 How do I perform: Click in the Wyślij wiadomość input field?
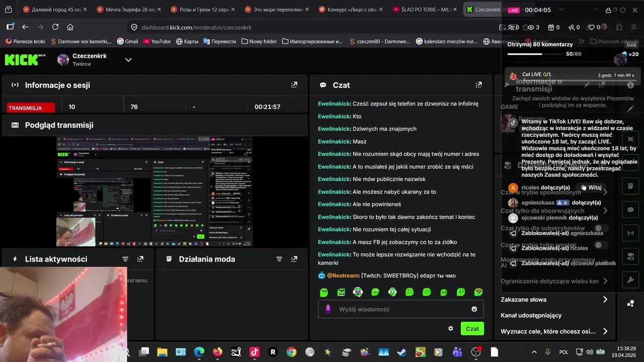pos(400,309)
